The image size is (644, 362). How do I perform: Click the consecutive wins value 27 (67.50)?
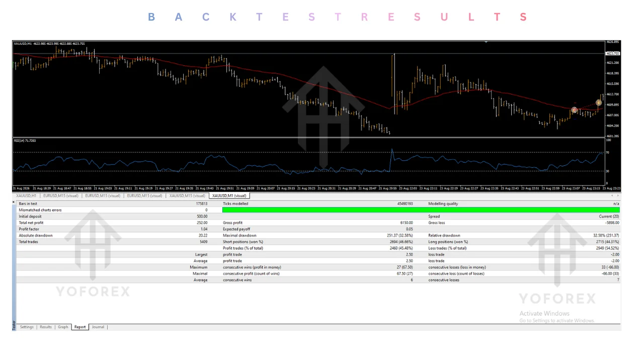pos(405,267)
